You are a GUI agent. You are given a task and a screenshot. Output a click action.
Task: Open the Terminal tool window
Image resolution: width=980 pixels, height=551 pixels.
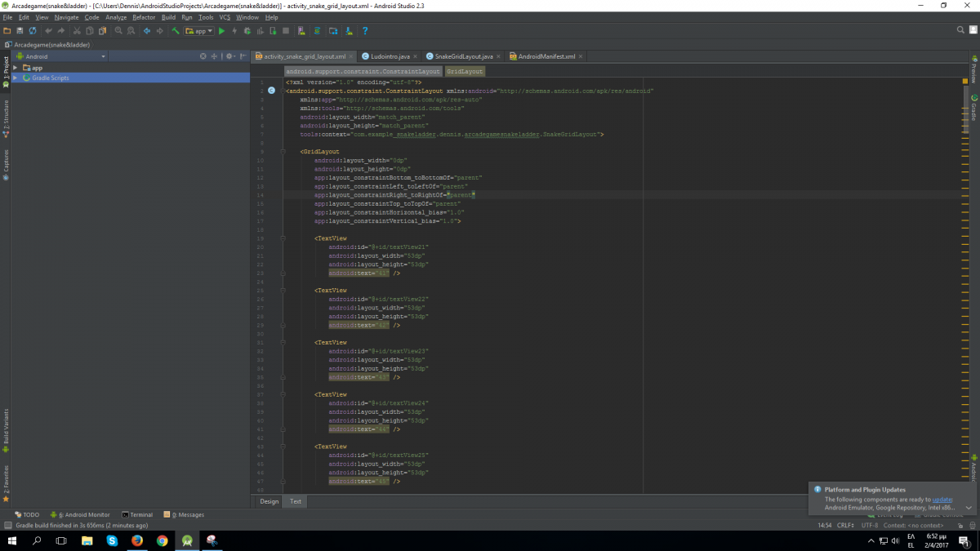tap(137, 515)
